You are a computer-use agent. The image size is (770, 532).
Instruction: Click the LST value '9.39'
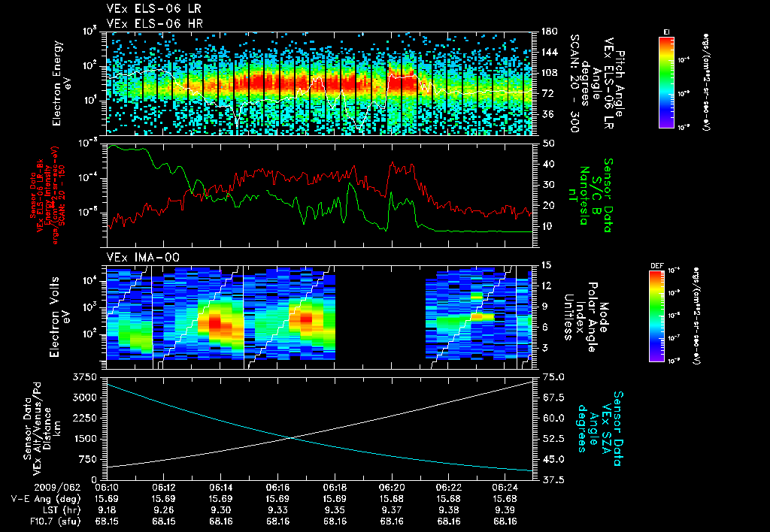tap(505, 510)
